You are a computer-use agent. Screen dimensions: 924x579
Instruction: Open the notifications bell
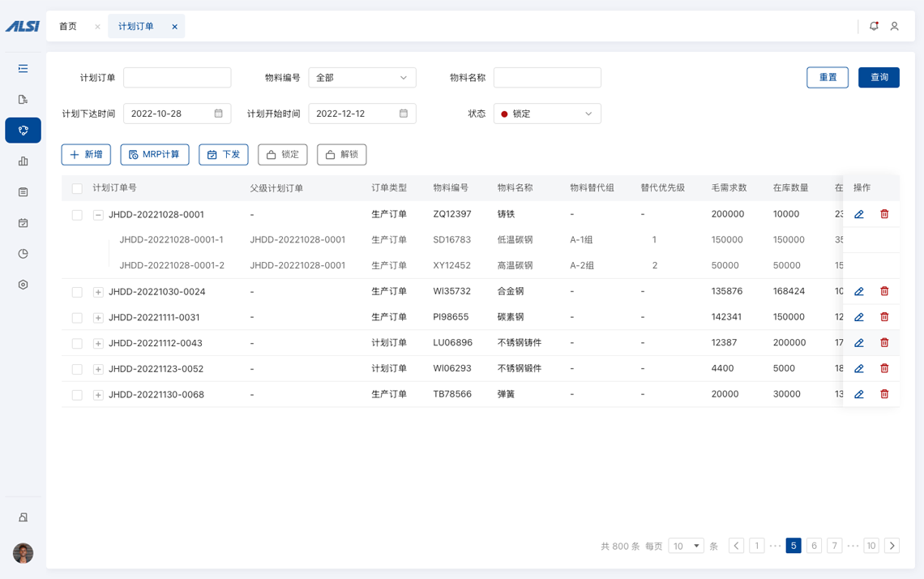click(x=874, y=26)
